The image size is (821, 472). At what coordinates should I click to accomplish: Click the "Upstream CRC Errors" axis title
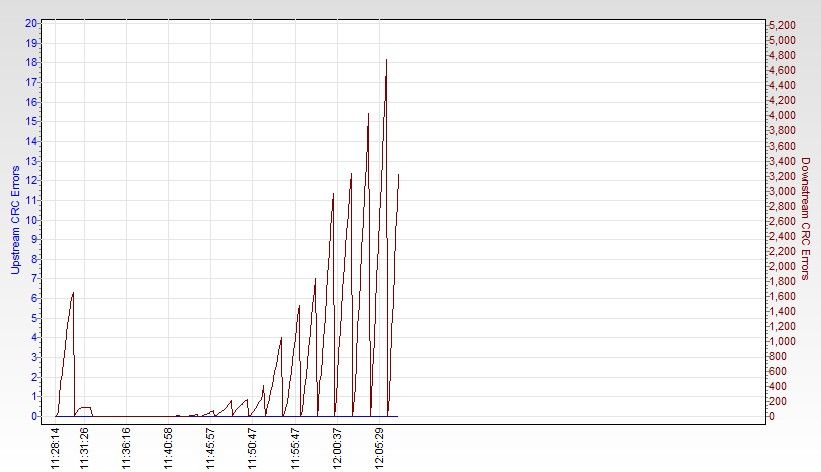(x=15, y=220)
